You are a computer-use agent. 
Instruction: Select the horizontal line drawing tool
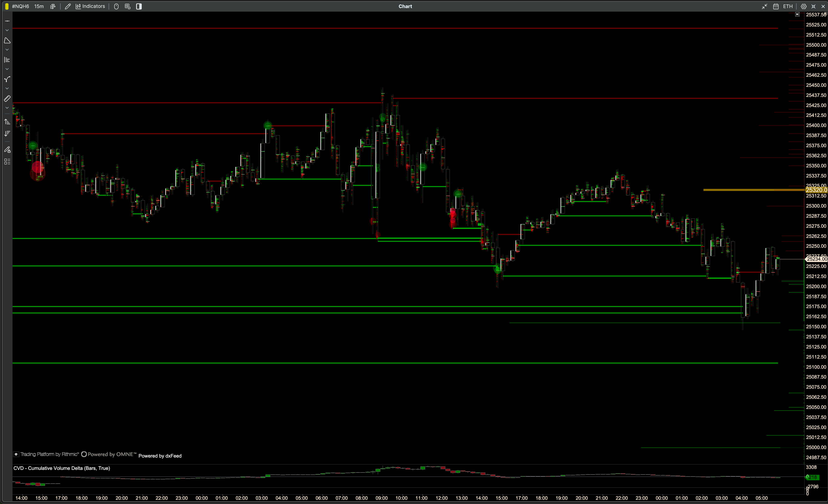[7, 21]
